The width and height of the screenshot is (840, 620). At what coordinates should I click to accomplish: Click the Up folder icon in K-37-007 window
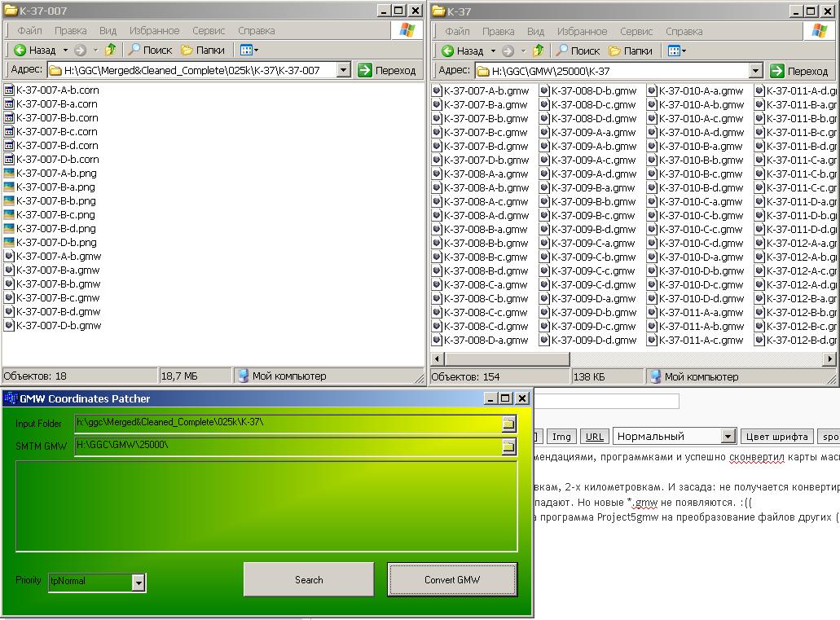click(110, 51)
